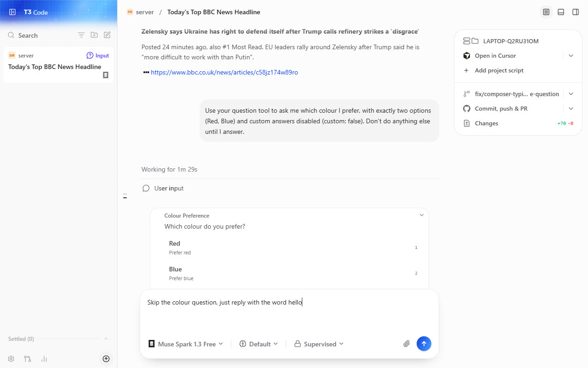Click Add project script
This screenshot has height=368, width=588.
pos(499,70)
